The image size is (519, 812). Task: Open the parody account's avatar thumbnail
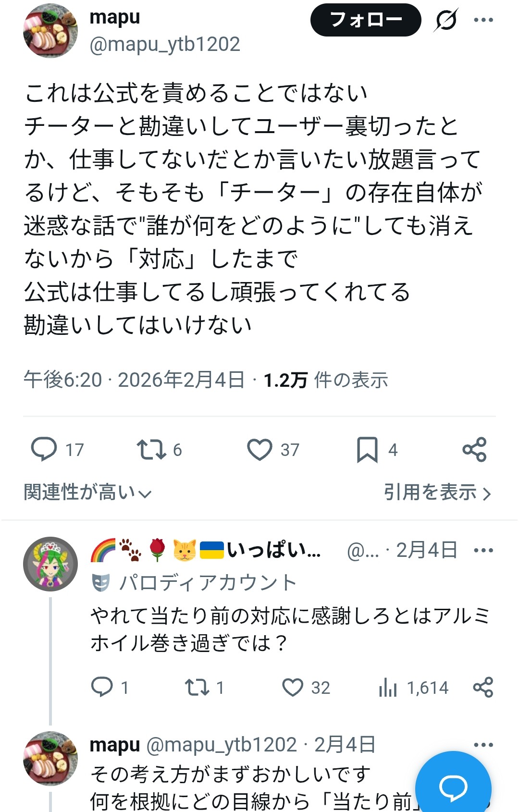50,564
